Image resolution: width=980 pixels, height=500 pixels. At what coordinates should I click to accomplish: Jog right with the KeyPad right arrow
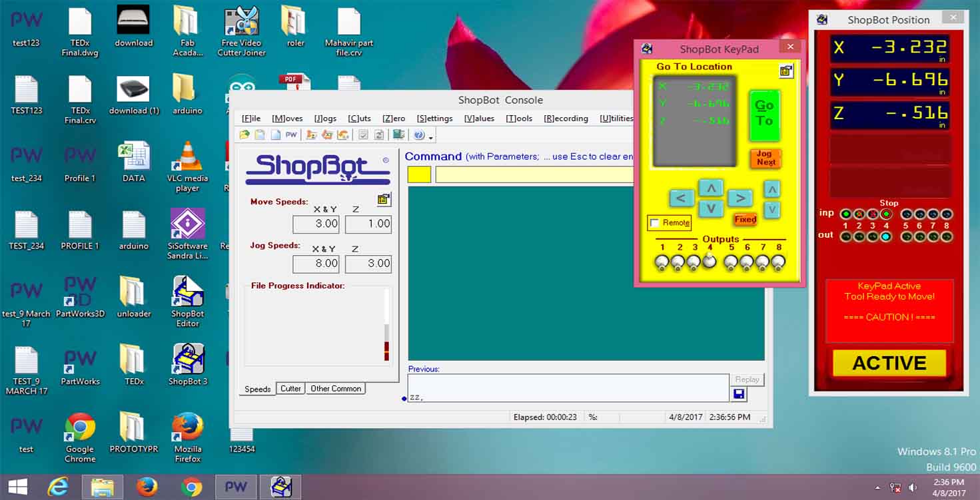pos(740,198)
